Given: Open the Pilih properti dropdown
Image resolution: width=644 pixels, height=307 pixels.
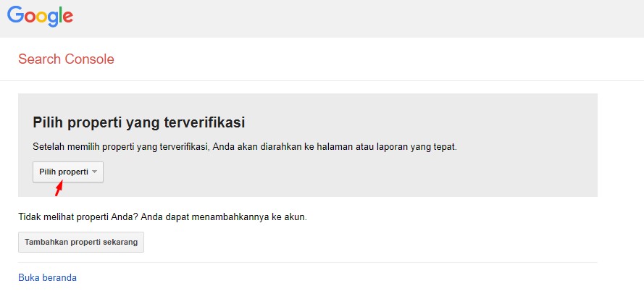Looking at the screenshot, I should coord(68,172).
